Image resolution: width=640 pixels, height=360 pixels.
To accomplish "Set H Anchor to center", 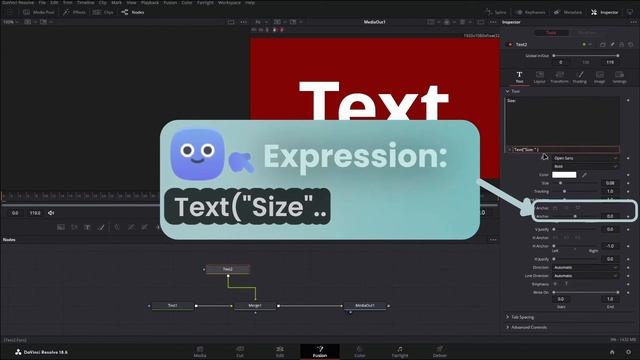I will pos(566,238).
